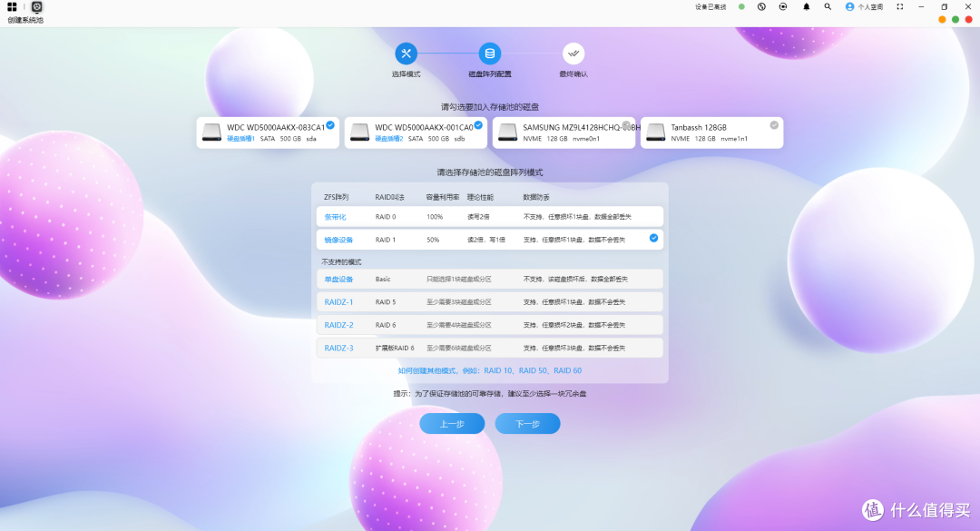Click nvme1n1 label on Tanbassh disk
The width and height of the screenshot is (980, 531).
tap(734, 139)
